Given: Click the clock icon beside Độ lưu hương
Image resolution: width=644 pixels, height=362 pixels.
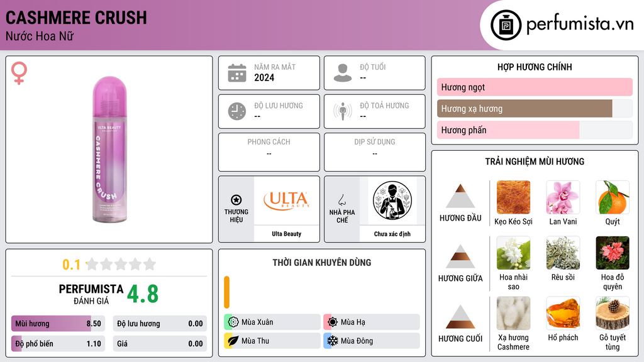Looking at the screenshot, I should coord(237,111).
